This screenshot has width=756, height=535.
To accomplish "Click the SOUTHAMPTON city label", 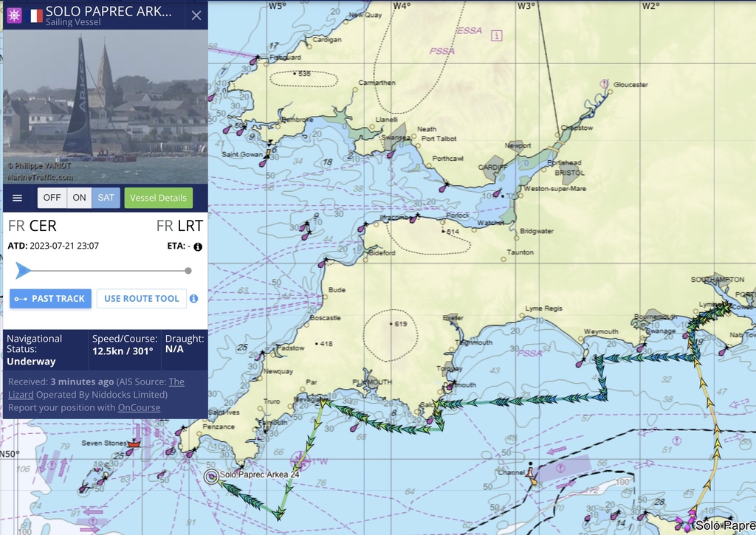I will tap(718, 280).
